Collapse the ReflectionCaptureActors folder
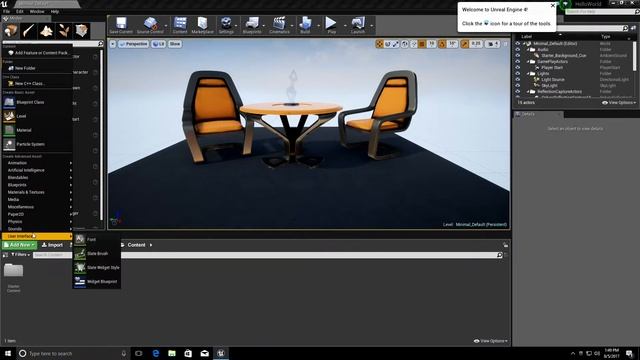Screen dimensions: 640x360 pos(528,92)
